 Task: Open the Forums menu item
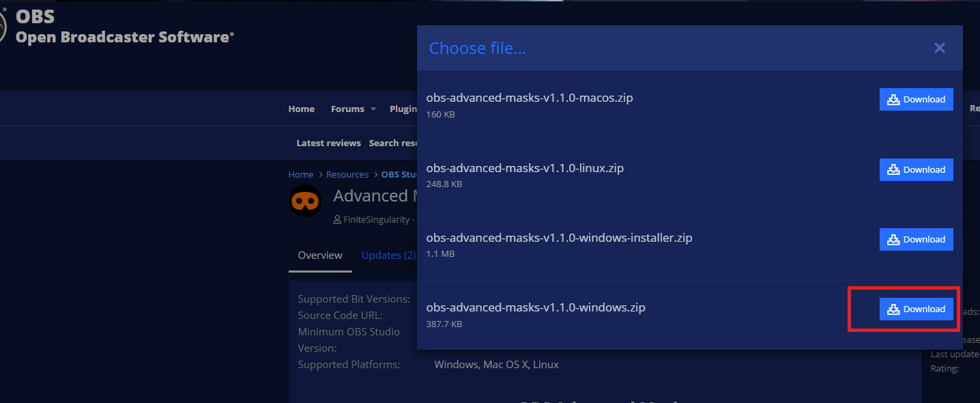[x=347, y=109]
